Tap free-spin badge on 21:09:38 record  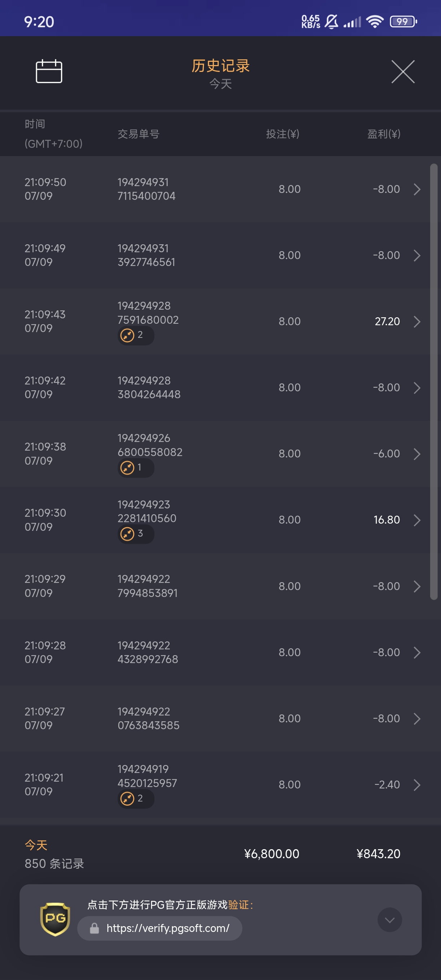pos(136,468)
